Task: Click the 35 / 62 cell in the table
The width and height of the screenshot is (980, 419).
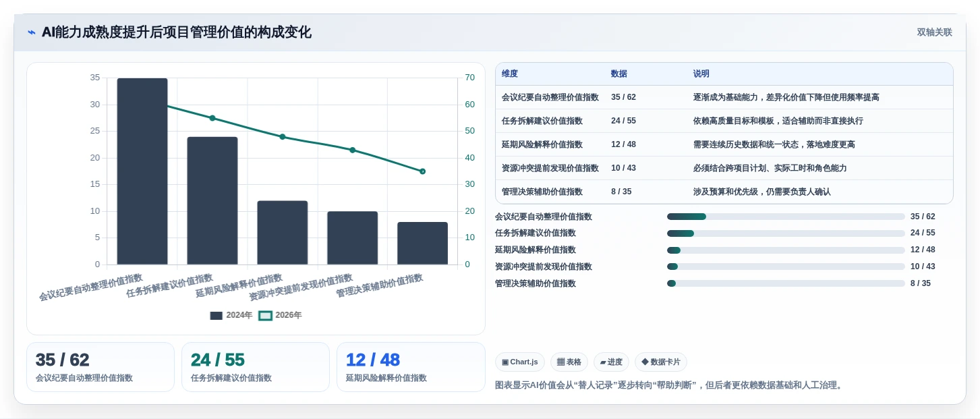Action: [x=623, y=97]
